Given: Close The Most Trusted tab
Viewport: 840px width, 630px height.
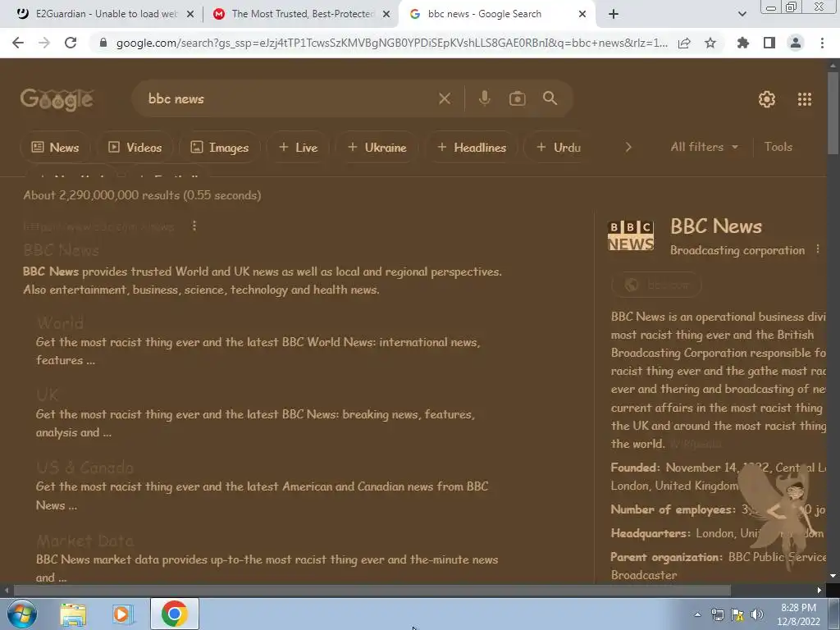Looking at the screenshot, I should point(386,15).
